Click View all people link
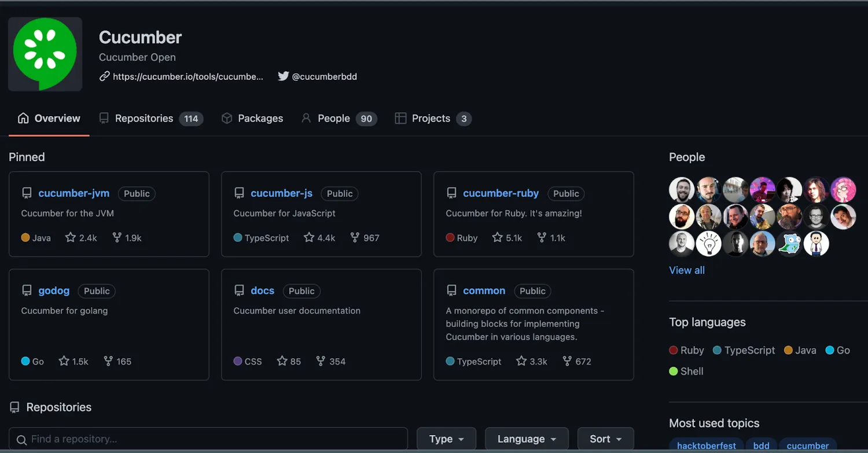868x453 pixels. click(x=687, y=270)
